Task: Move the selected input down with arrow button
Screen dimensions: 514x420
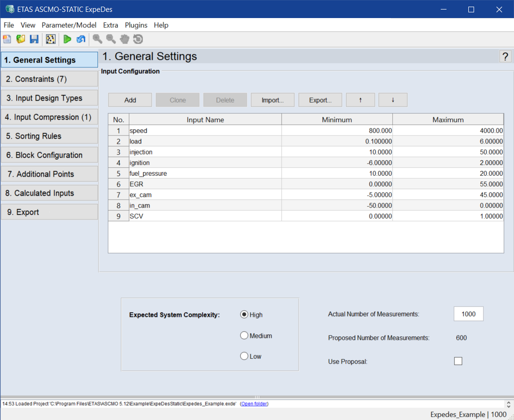Action: 393,100
